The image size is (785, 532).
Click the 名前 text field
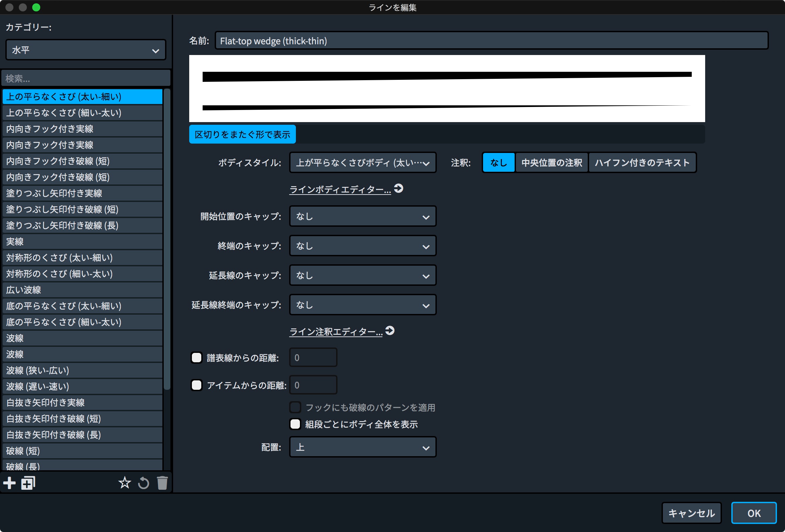(491, 41)
